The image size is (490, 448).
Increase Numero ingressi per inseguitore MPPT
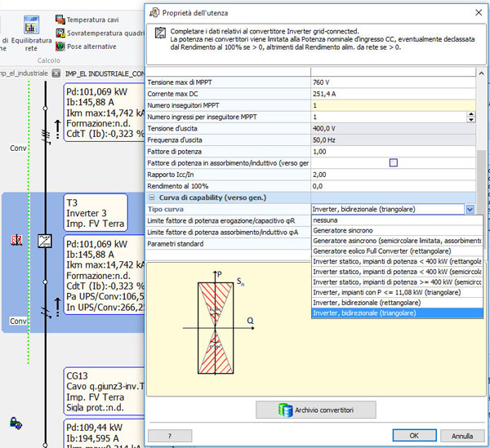[471, 114]
